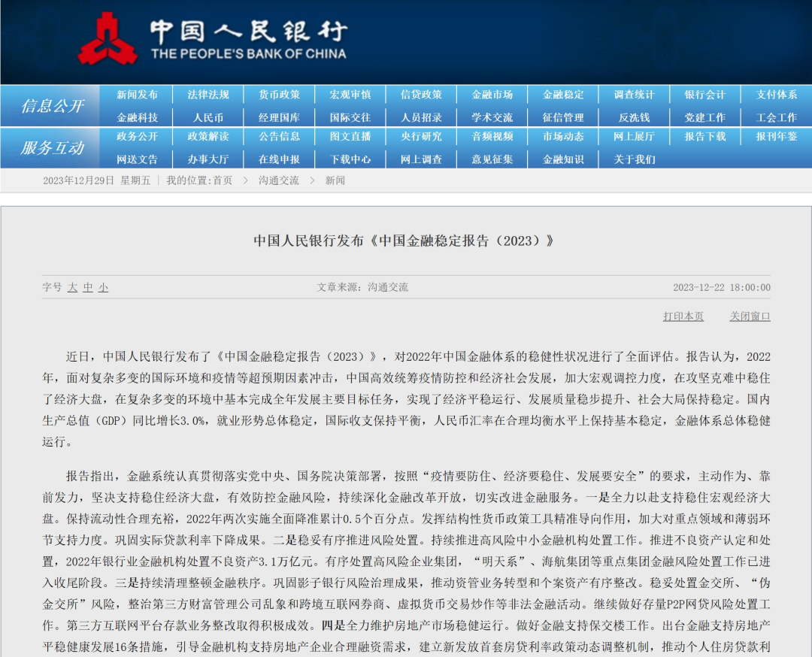Screen dimensions: 812x657
Task: Select 人员招录 in the navigation
Action: (x=422, y=117)
